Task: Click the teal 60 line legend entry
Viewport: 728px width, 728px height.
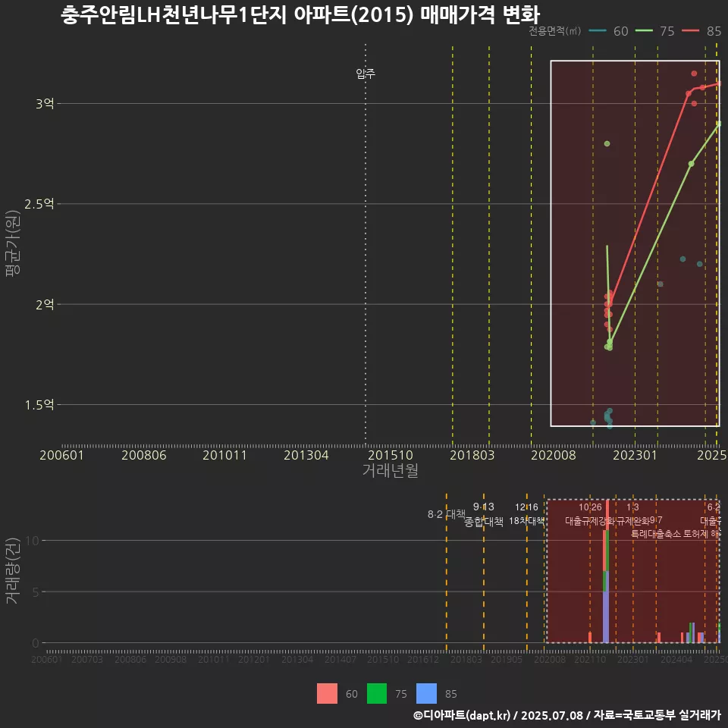Action: (x=608, y=31)
